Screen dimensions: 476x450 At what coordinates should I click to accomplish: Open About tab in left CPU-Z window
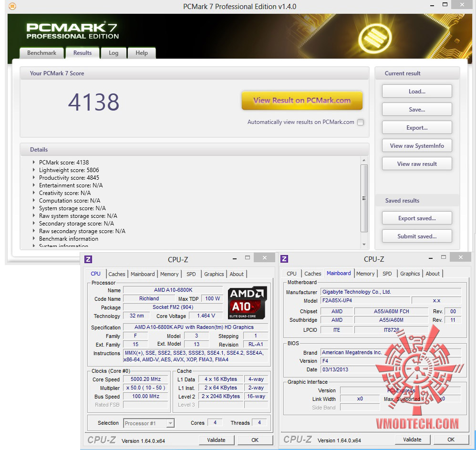(237, 274)
